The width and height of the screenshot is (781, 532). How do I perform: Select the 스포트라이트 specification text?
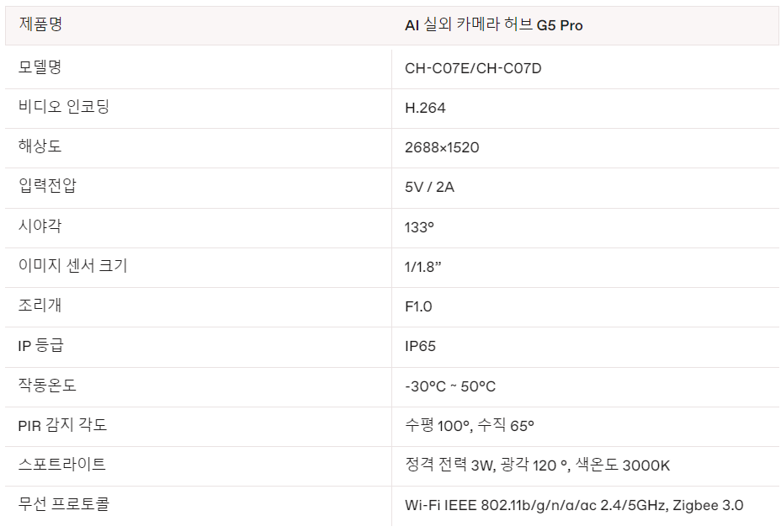(537, 465)
